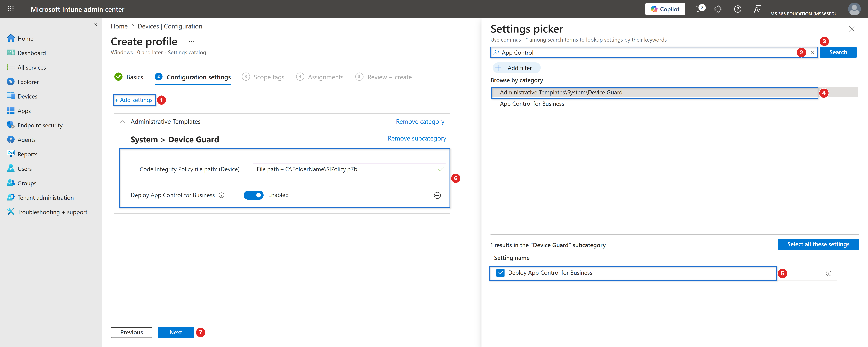Viewport: 868px width, 347px height.
Task: Open Dashboard in the sidebar
Action: 26,53
